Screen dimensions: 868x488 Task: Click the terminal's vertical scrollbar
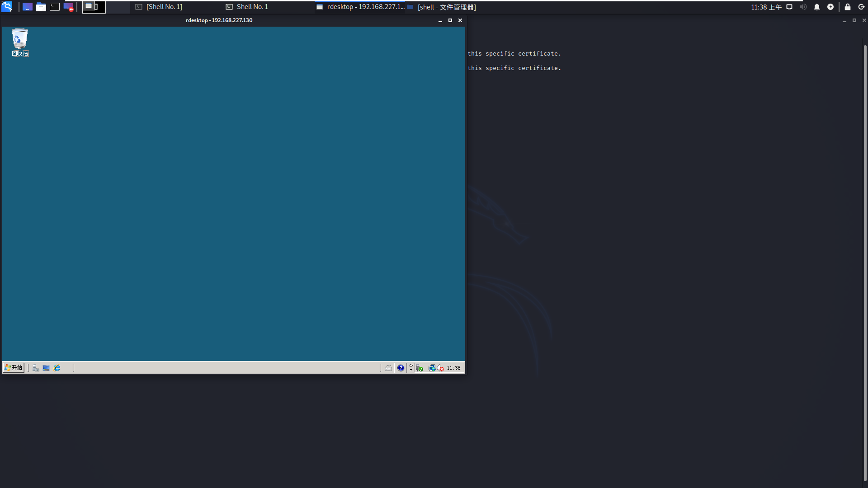pyautogui.click(x=865, y=262)
